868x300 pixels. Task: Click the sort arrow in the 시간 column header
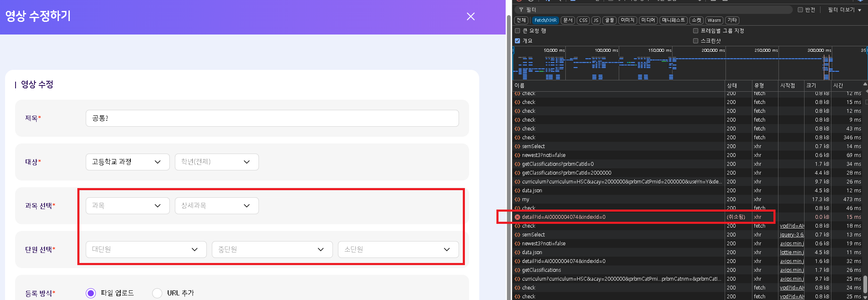coord(865,85)
